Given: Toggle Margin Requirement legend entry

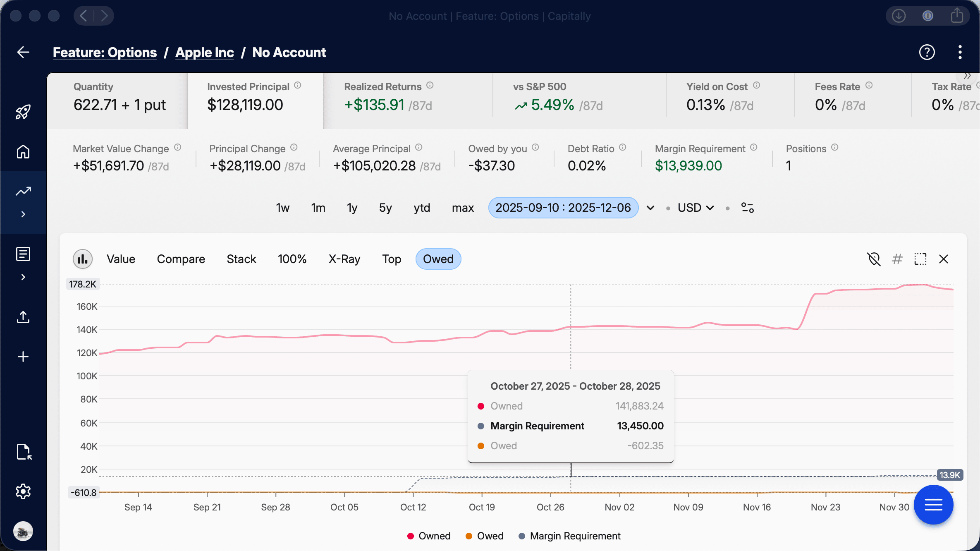Looking at the screenshot, I should [x=570, y=536].
